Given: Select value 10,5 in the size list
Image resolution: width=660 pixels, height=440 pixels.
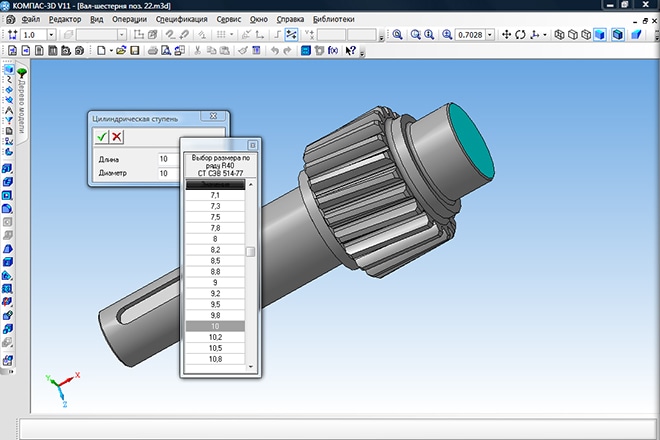Looking at the screenshot, I should pos(215,348).
